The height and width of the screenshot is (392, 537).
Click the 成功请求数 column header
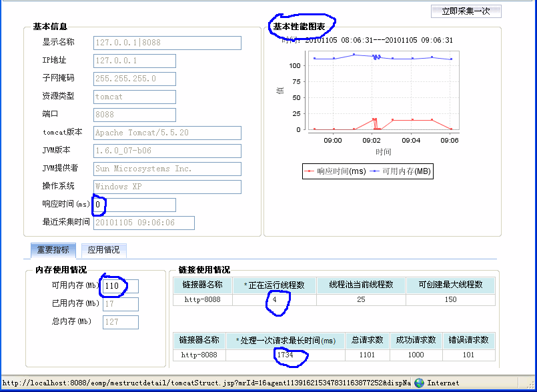point(416,340)
